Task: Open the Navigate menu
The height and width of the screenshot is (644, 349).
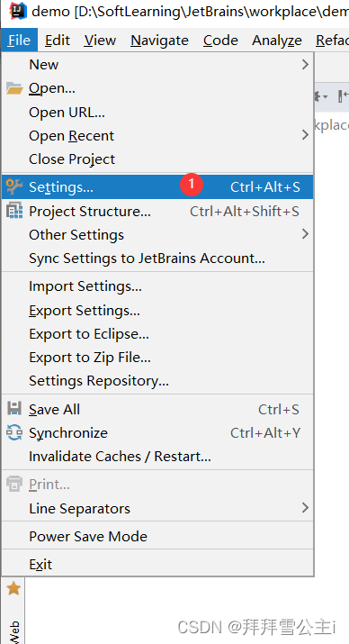Action: tap(159, 41)
